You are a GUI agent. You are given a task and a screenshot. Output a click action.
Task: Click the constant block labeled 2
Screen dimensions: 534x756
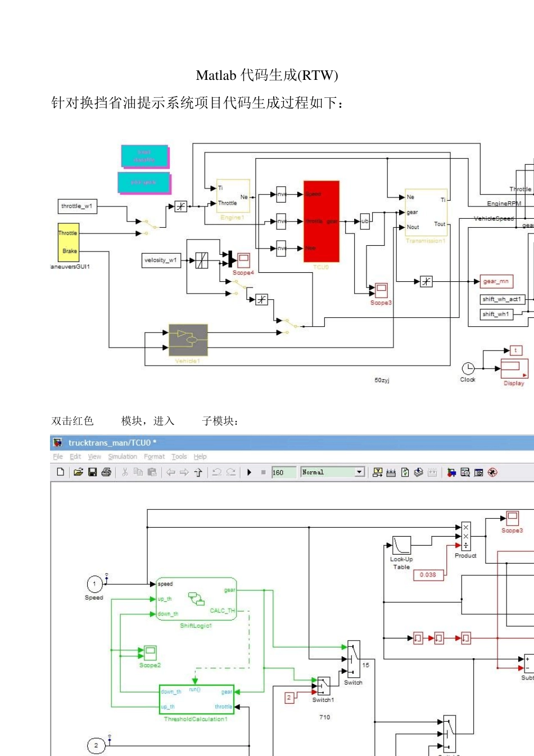pos(289,697)
